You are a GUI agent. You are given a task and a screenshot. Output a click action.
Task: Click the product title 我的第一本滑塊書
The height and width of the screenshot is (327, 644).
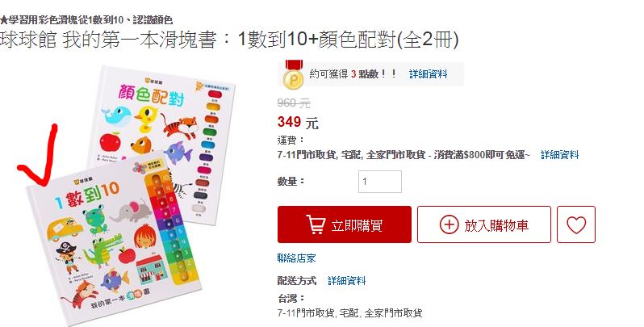tap(139, 40)
